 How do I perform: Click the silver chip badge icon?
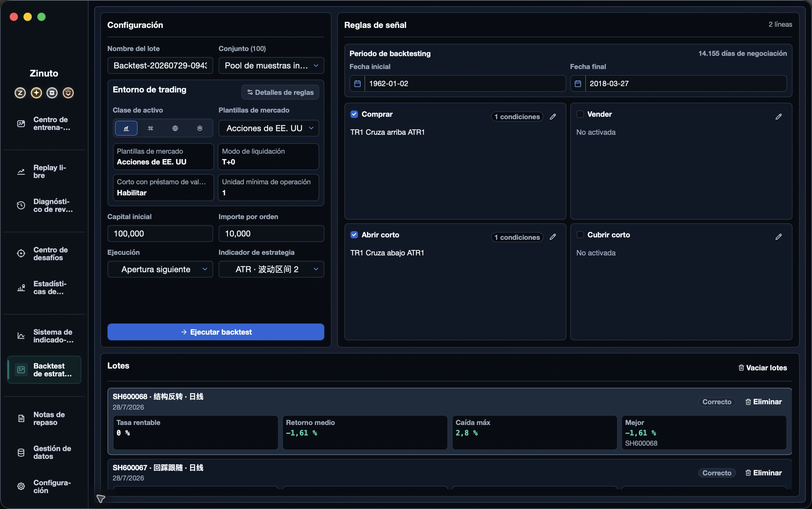[x=52, y=92]
